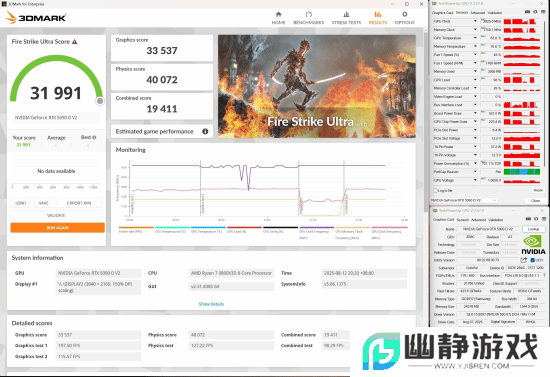This screenshot has height=377, width=550.
Task: Switch to Advanced tab in lower GPU-Z
Action: click(478, 220)
